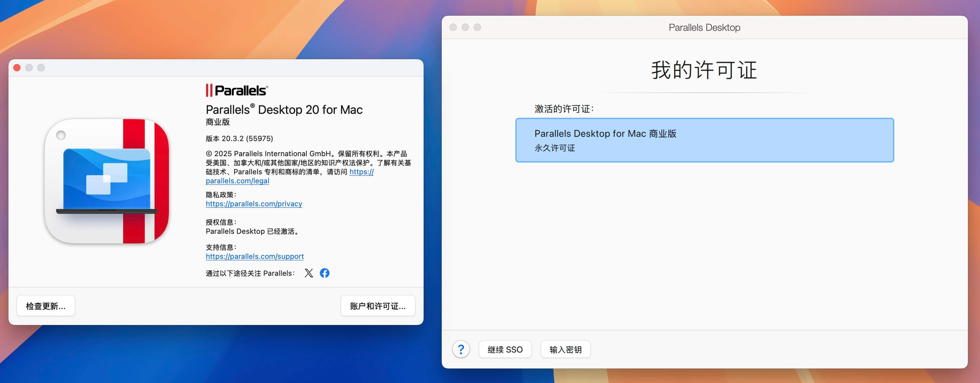Click the 版本 20.3.2 (55975) text
Screen dimensions: 980x383
(239, 139)
